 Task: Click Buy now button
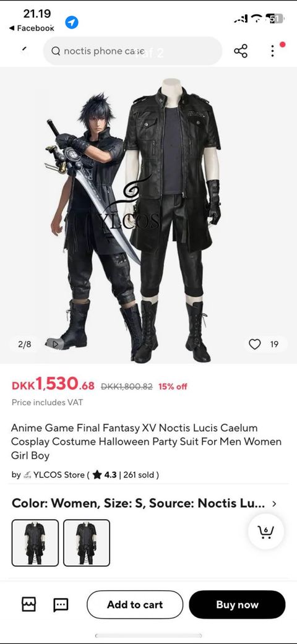[237, 604]
